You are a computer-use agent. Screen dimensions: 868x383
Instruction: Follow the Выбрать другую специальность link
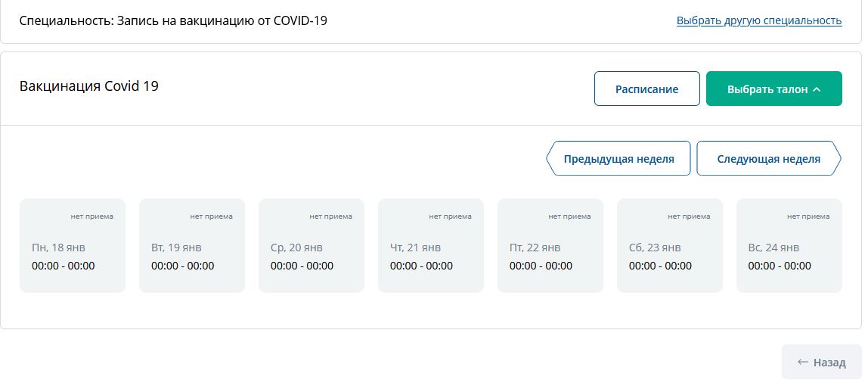click(758, 20)
